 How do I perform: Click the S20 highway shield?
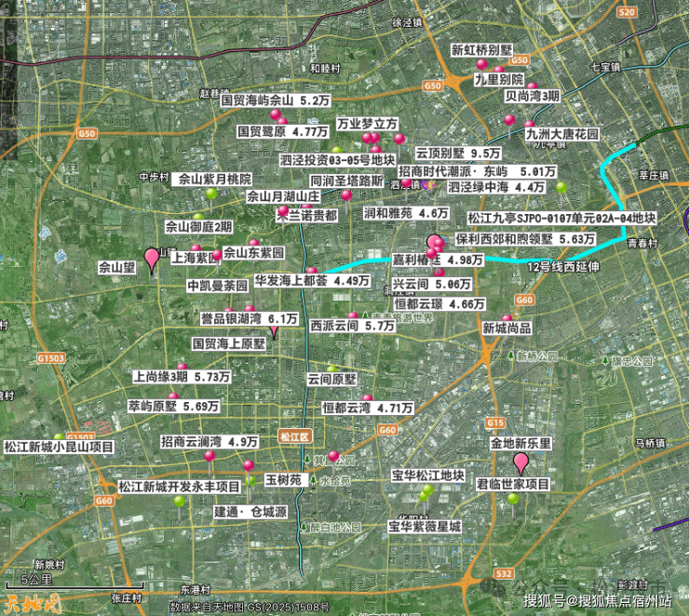[x=627, y=12]
